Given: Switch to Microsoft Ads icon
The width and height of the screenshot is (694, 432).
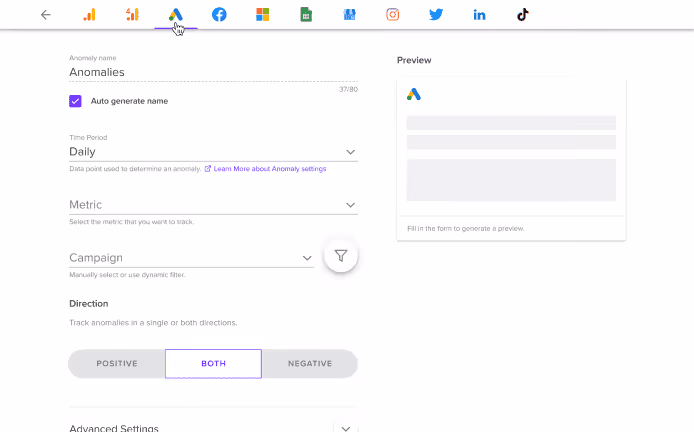Looking at the screenshot, I should tap(262, 15).
